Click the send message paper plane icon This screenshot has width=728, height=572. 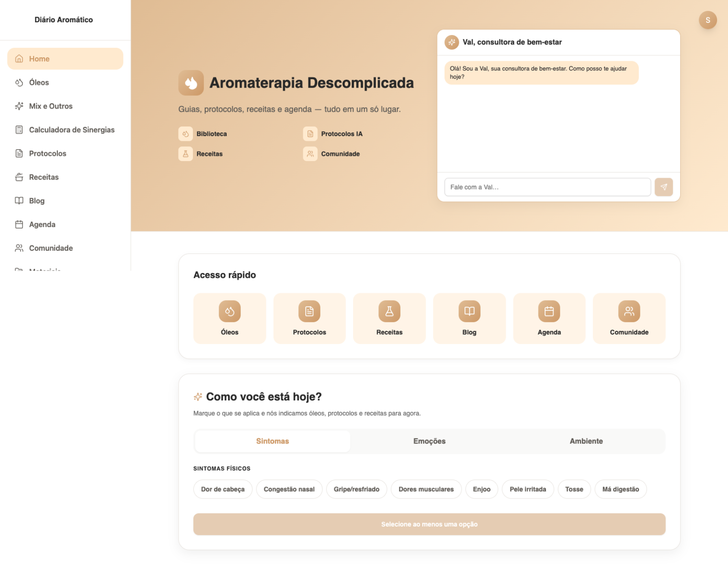coord(664,187)
